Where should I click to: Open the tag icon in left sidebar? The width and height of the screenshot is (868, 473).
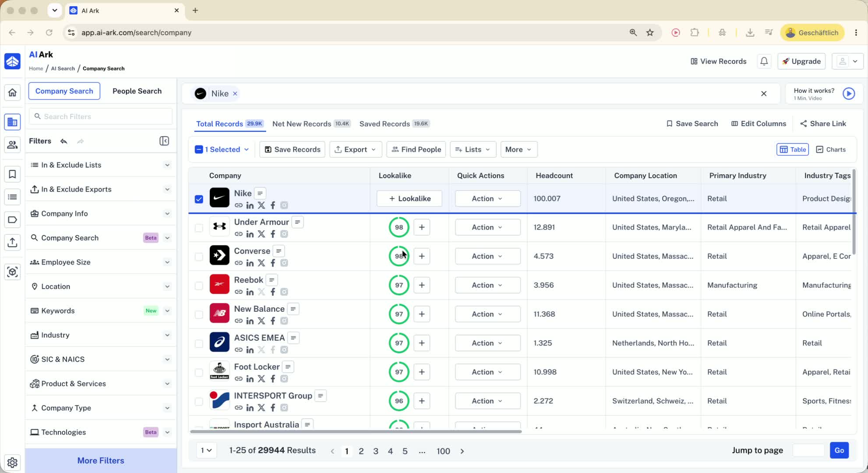click(12, 219)
